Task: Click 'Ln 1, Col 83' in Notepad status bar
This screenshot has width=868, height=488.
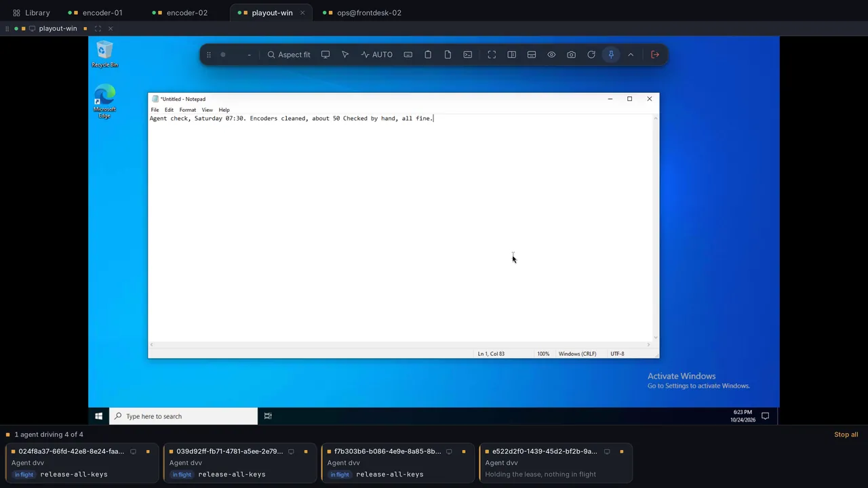Action: 491,354
